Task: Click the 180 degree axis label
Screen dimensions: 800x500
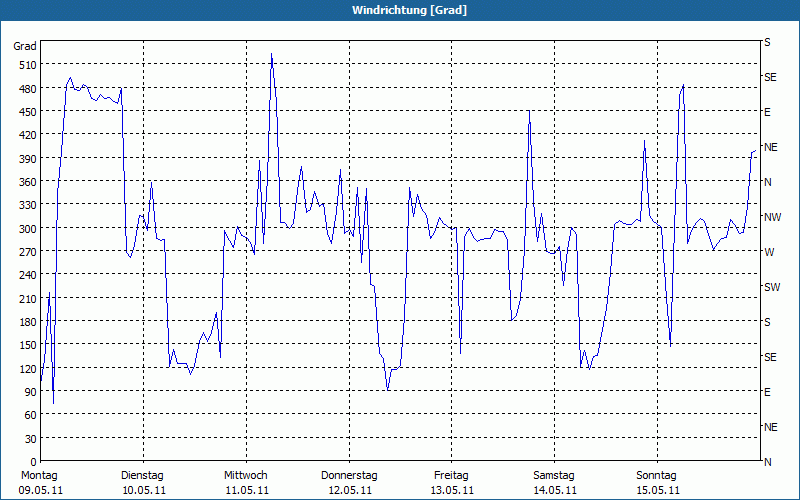Action: [28, 322]
